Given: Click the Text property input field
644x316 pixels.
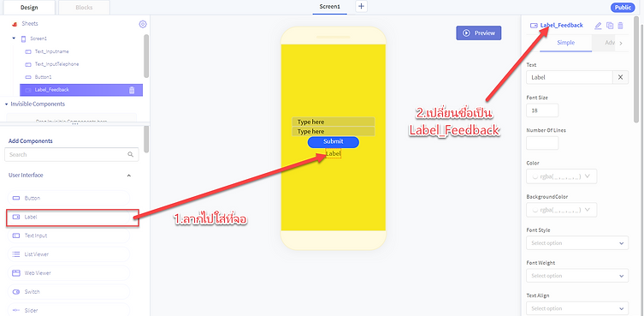Looking at the screenshot, I should click(570, 77).
